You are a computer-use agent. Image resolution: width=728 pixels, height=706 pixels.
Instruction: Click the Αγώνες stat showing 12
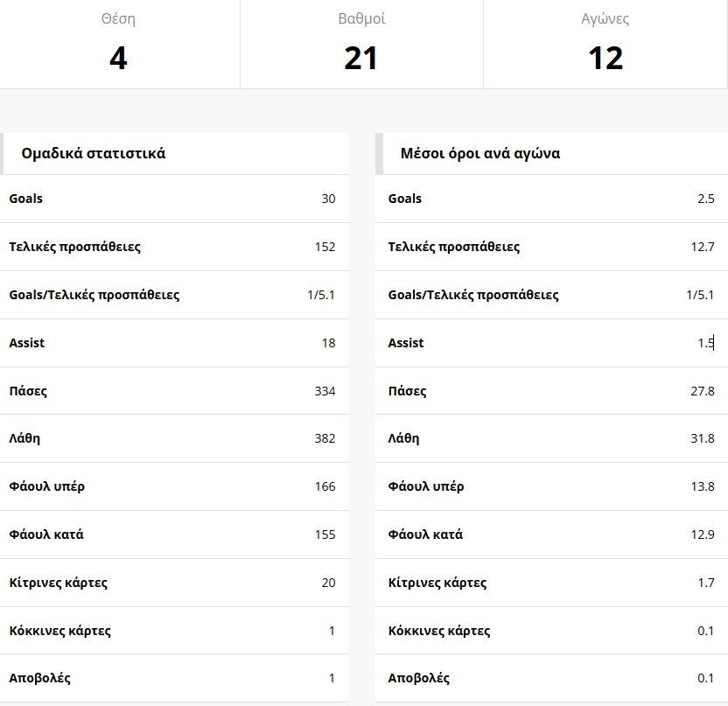coord(605,58)
